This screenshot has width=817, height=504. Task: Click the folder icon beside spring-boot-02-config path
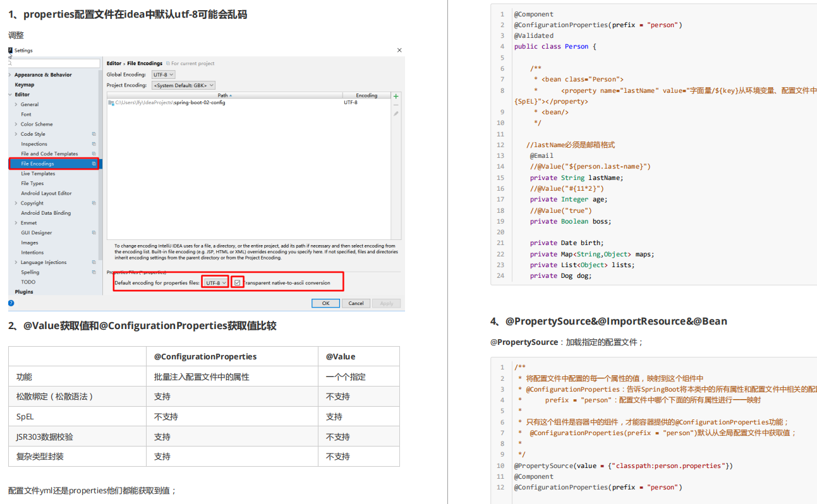(111, 102)
